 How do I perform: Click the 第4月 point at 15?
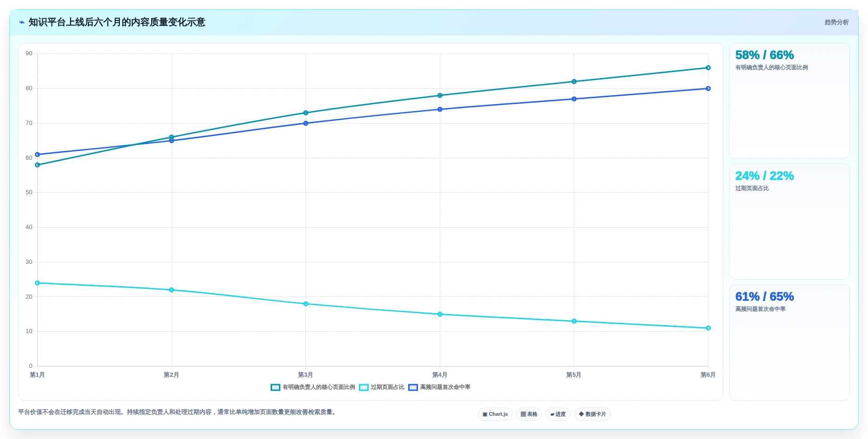(440, 315)
